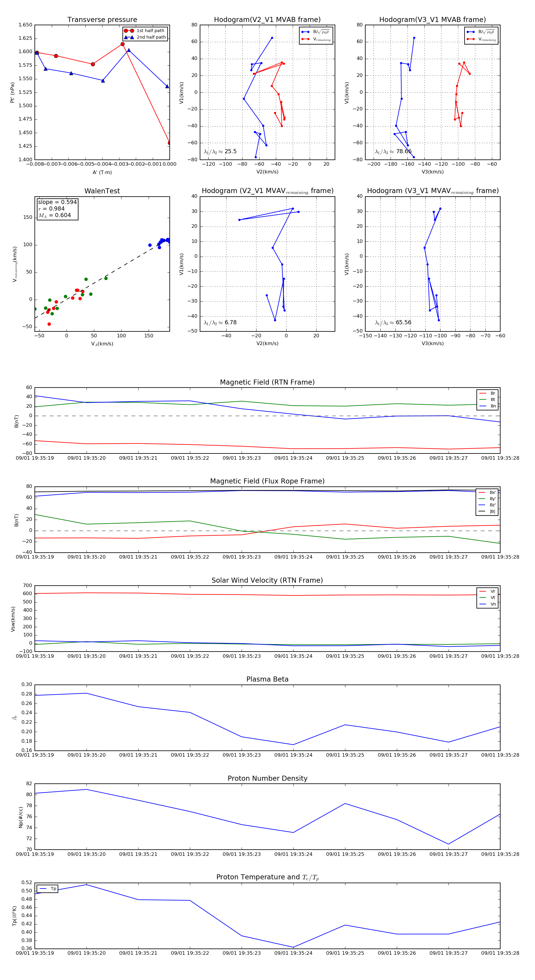The width and height of the screenshot is (535, 980).
Task: Click the 'Vt' legend entry
Action: pyautogui.click(x=487, y=598)
